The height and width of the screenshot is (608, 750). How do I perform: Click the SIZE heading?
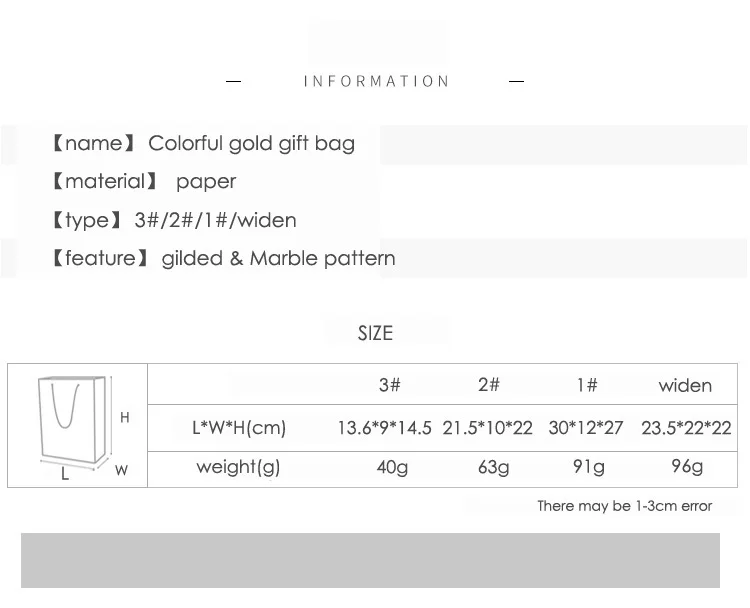pos(375,333)
